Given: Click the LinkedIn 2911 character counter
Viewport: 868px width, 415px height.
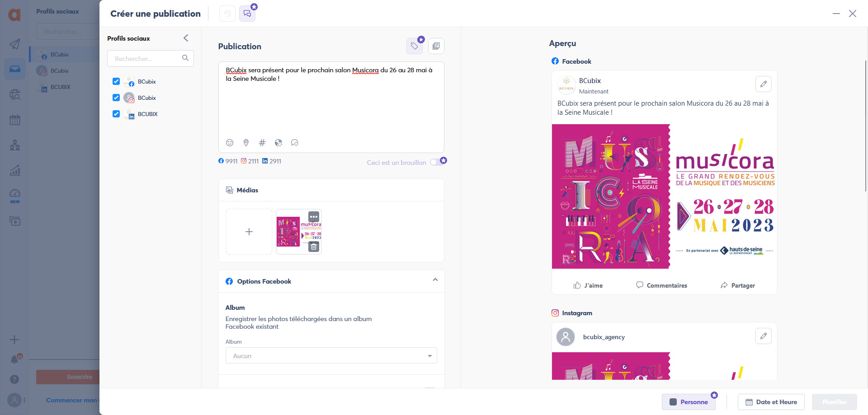Looking at the screenshot, I should [x=272, y=161].
